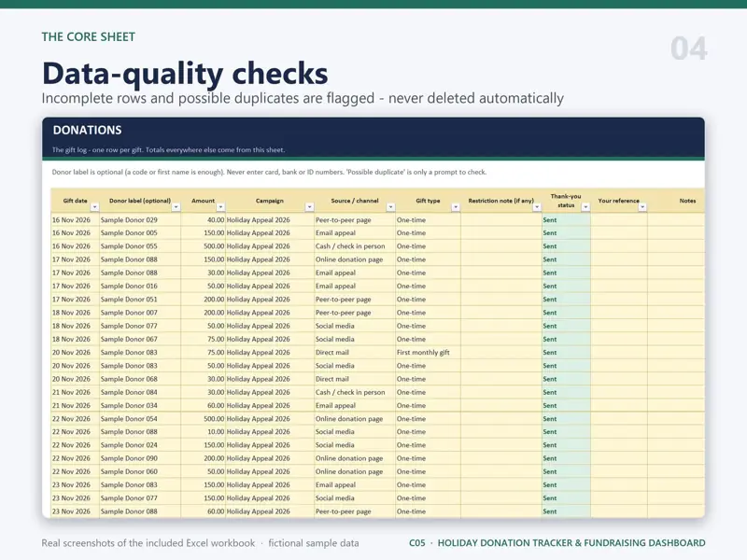The width and height of the screenshot is (747, 560).
Task: Open the Thank-you status filter dropdown
Action: [x=585, y=207]
